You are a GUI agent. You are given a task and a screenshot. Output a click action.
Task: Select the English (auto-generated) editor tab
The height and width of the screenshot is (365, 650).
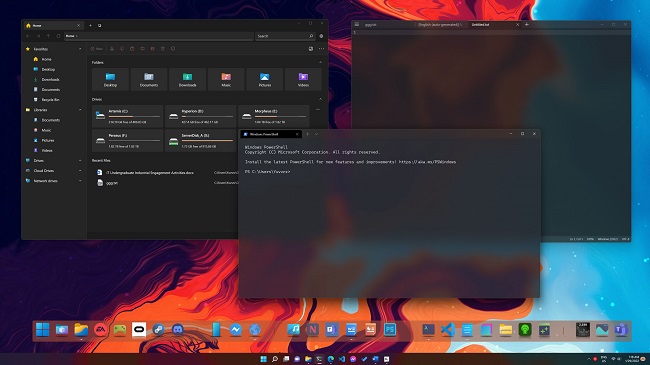click(439, 24)
